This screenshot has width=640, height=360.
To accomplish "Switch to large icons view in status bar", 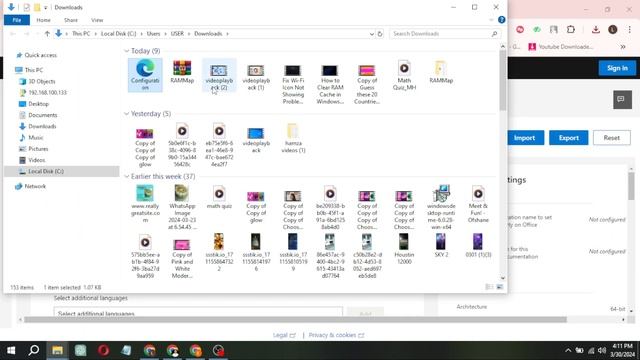I will pyautogui.click(x=500, y=287).
